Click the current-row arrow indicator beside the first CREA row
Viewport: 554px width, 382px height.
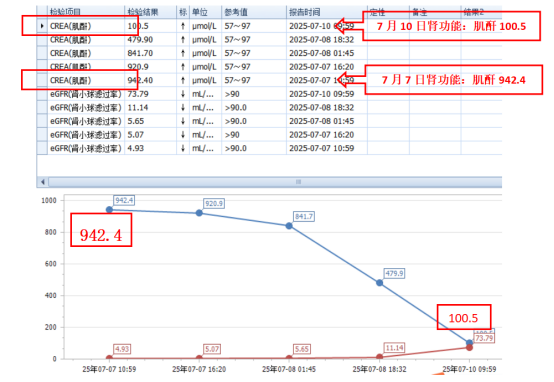[42, 26]
